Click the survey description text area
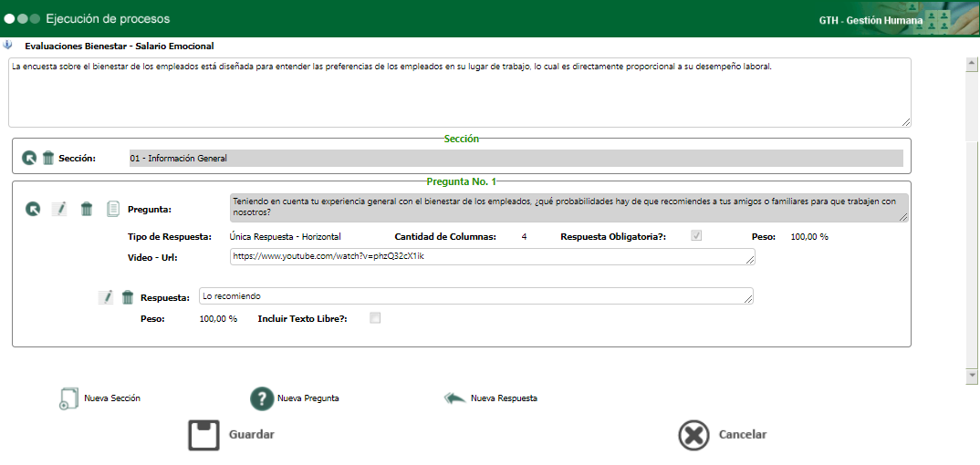 (x=459, y=92)
